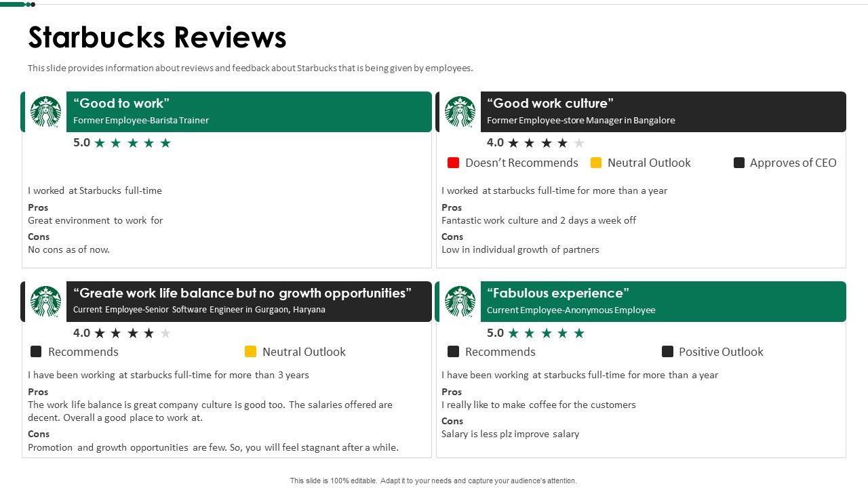Select the yellow square in the "Good work culture" review
The height and width of the screenshot is (488, 868).
point(596,163)
